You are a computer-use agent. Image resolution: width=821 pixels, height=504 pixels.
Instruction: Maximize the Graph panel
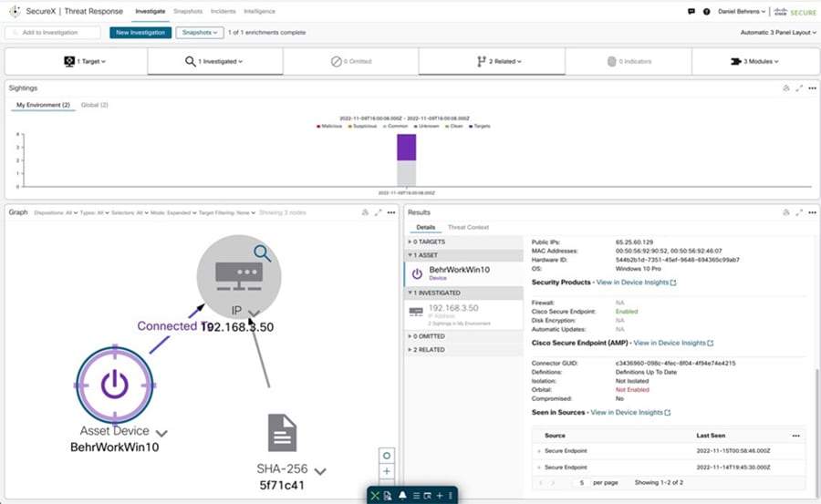pos(378,212)
